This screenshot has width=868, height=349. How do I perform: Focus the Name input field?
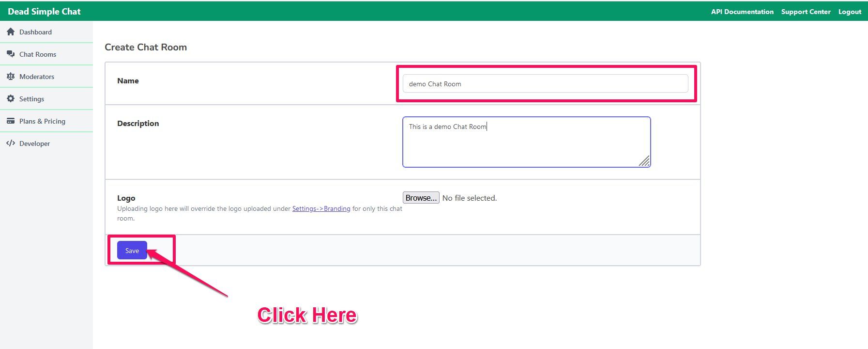tap(545, 83)
